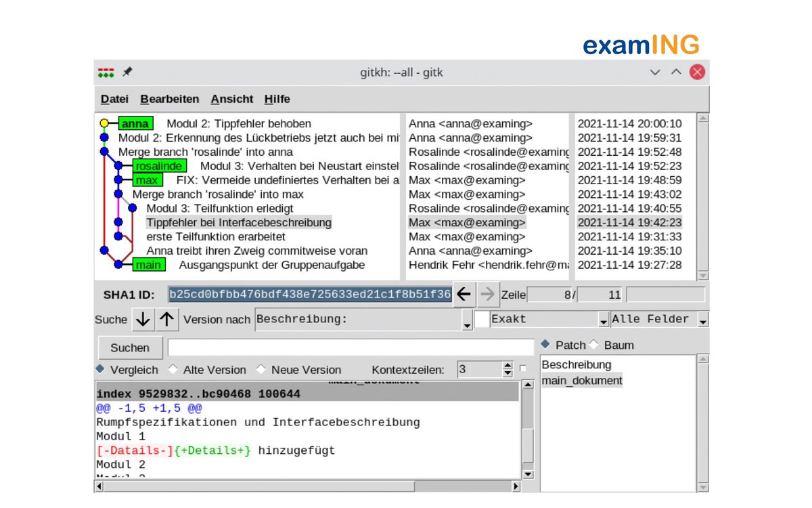Open the Ansicht menu
The image size is (812, 508).
click(x=232, y=99)
